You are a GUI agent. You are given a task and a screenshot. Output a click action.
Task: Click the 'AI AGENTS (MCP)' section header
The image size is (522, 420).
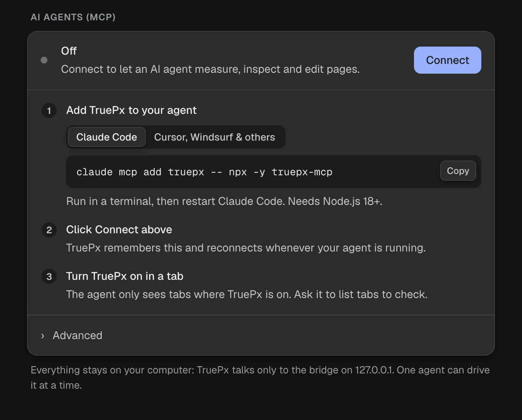tap(73, 17)
